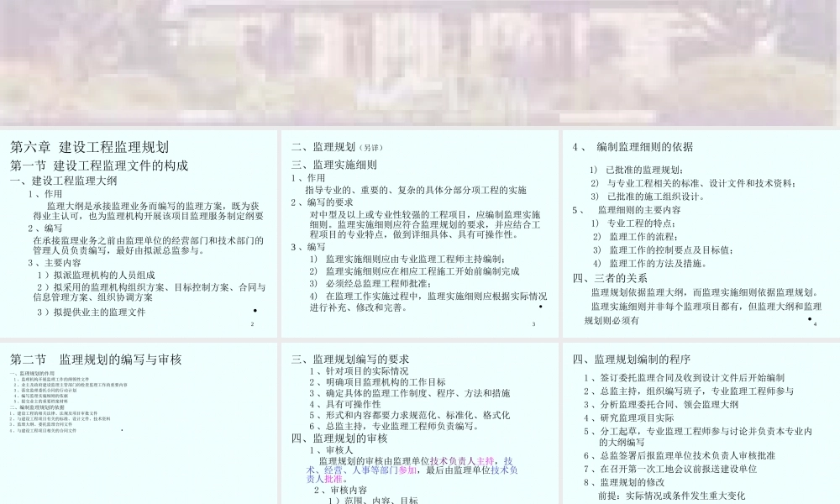This screenshot has height=504, width=840.
Task: Select the item 1) 已批准的监理规划
Action: pos(637,171)
